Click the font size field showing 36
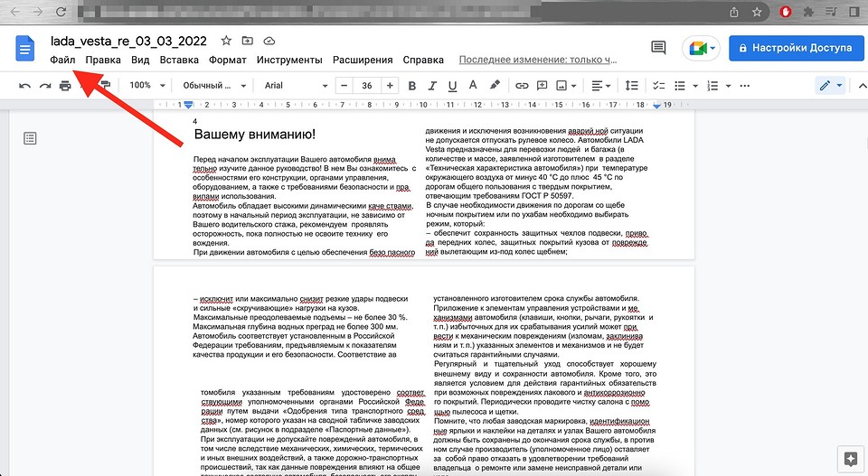Screen dimensions: 868x476 tap(367, 86)
